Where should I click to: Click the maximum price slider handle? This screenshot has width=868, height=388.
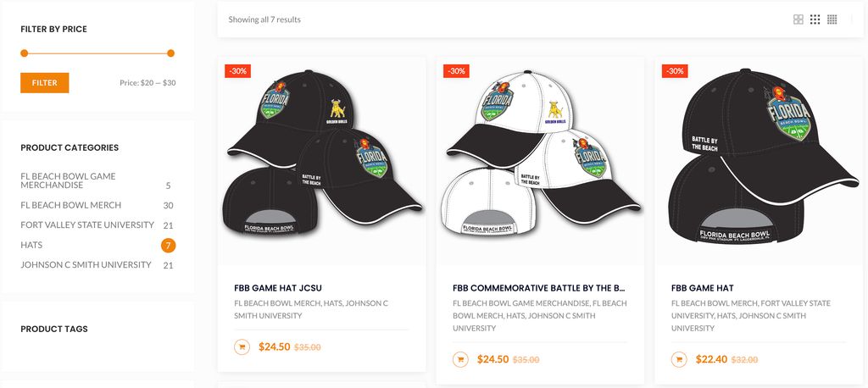tap(171, 53)
